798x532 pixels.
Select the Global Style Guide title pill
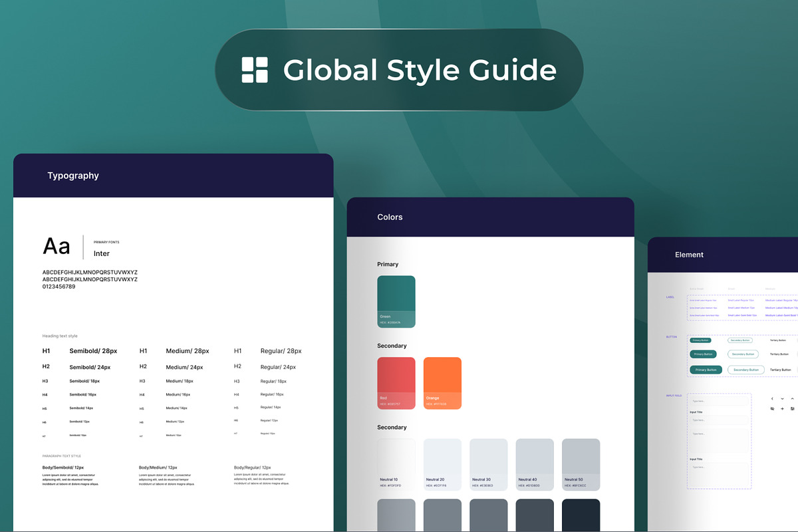click(399, 70)
